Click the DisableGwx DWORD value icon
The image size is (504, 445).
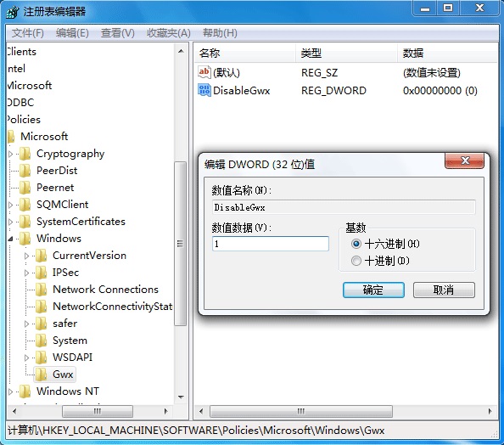(x=204, y=90)
